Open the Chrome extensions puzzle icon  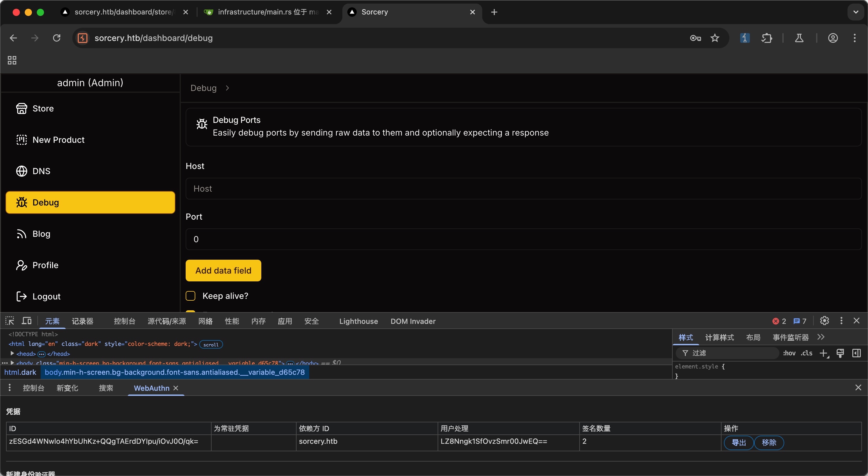[766, 38]
